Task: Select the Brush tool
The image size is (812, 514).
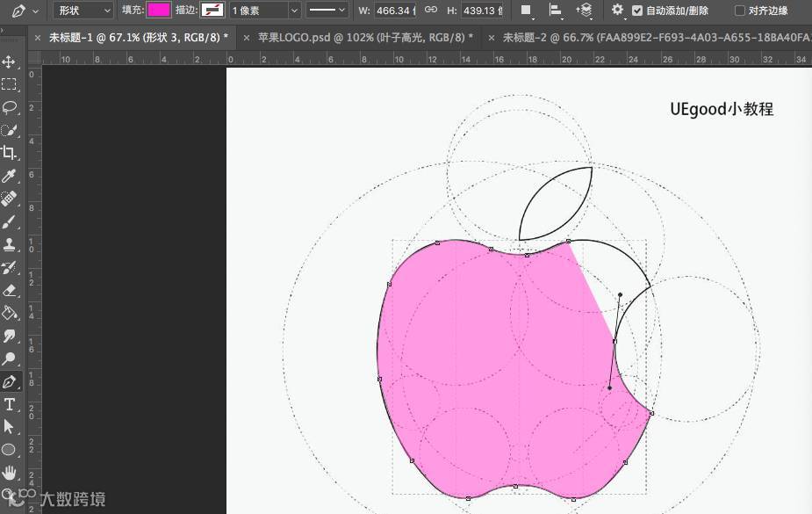Action: (9, 221)
